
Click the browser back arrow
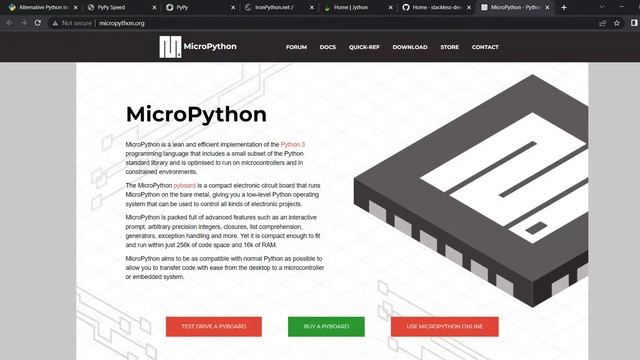pos(9,23)
